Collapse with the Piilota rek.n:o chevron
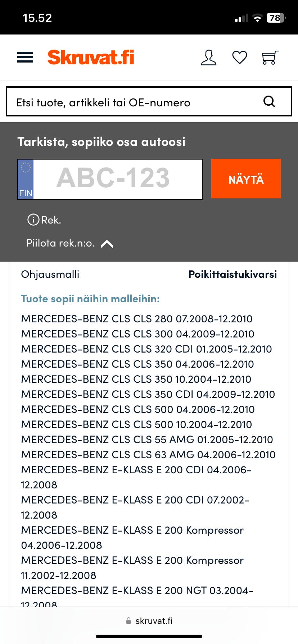This screenshot has width=298, height=644. pos(107,244)
